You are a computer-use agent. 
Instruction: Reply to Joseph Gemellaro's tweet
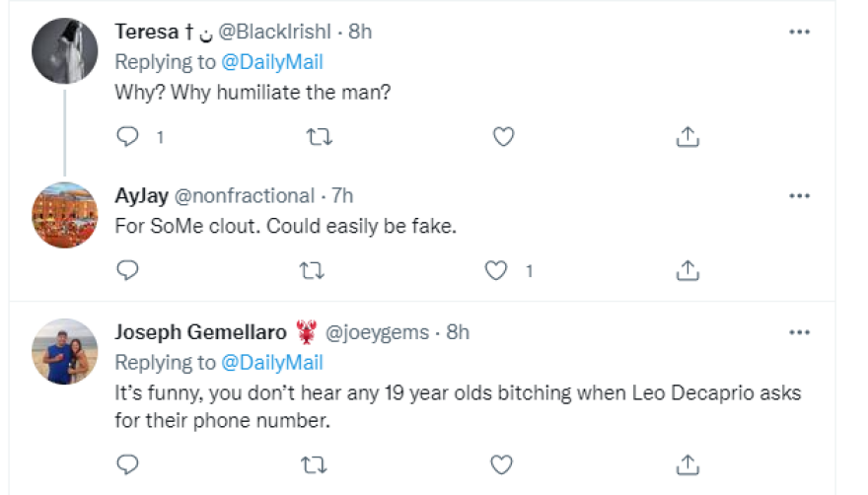128,464
